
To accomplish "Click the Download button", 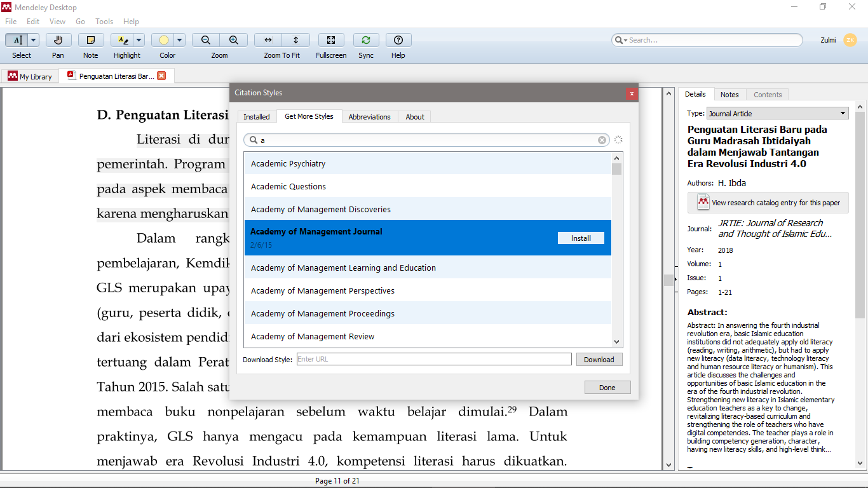I will pyautogui.click(x=599, y=359).
